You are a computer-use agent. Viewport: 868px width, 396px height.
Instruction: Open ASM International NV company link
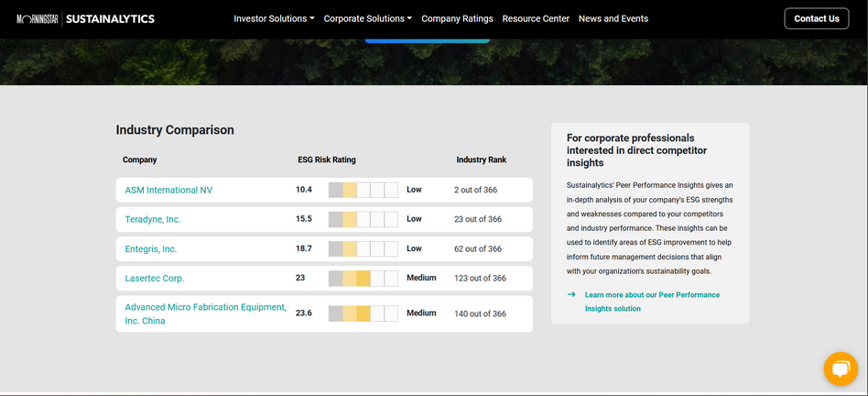(168, 190)
